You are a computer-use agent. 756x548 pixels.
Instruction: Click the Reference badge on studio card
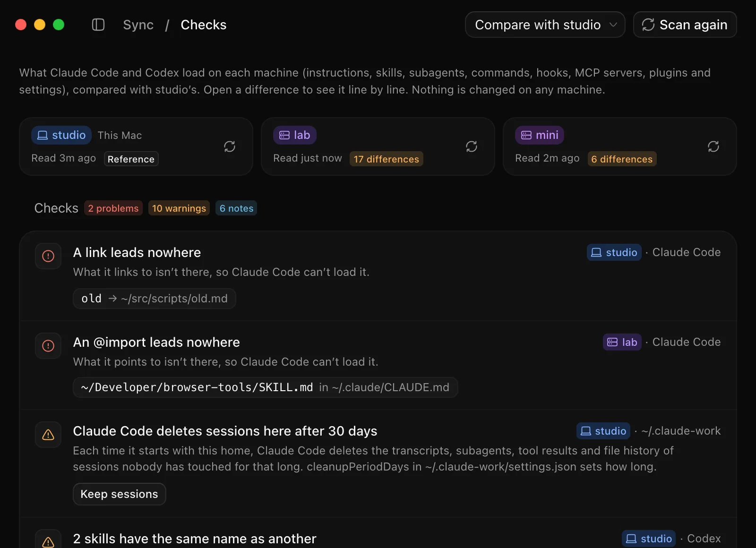[131, 159]
